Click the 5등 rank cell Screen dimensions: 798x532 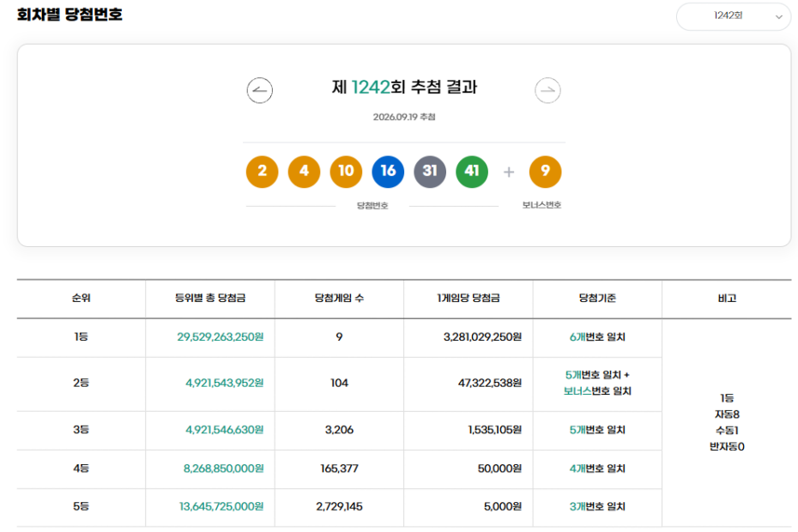[81, 506]
